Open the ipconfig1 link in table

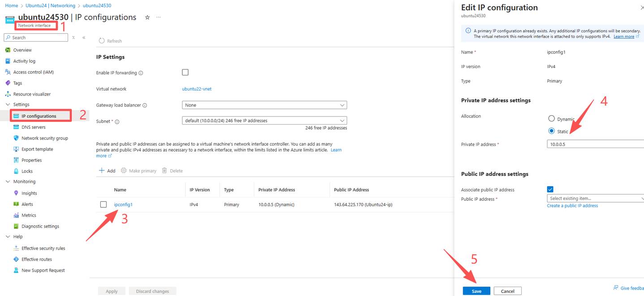tap(123, 205)
